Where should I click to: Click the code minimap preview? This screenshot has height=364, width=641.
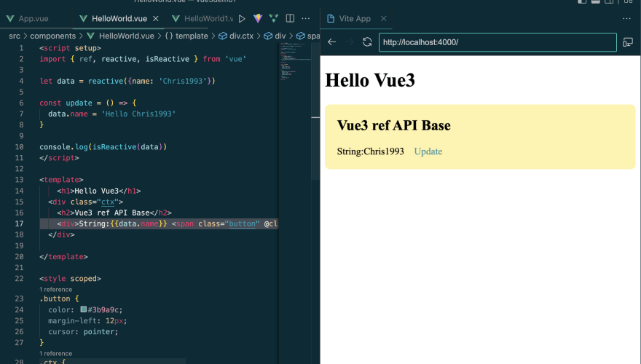(295, 61)
